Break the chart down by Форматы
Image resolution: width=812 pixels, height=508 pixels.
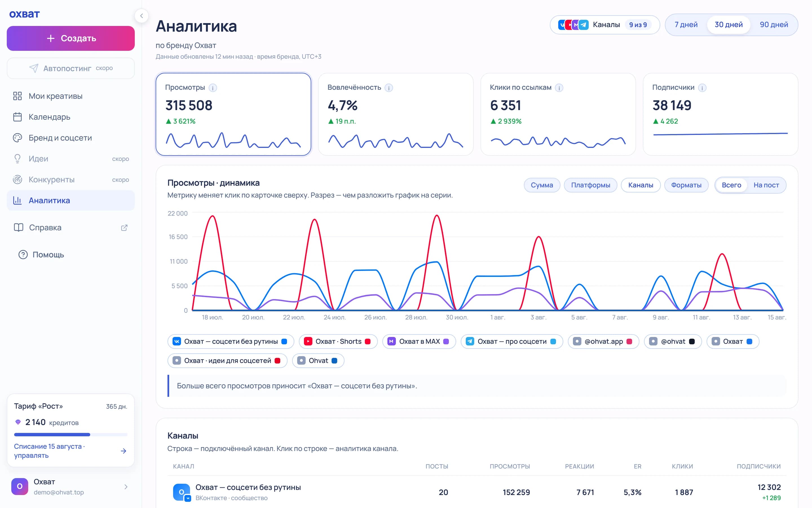pos(686,185)
